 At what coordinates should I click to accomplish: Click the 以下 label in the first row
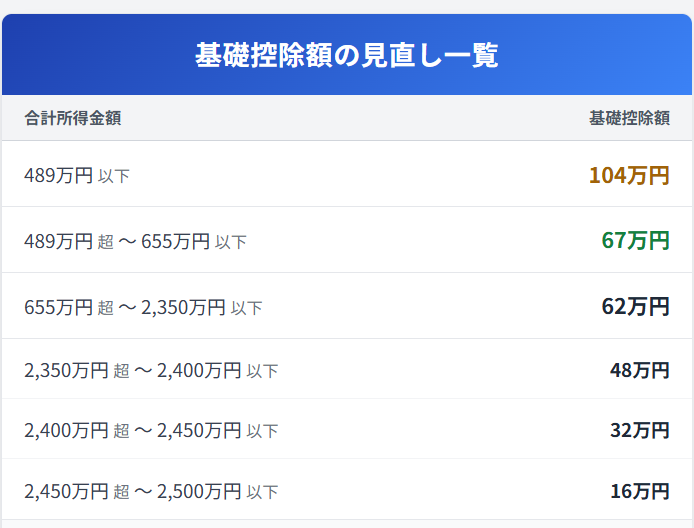[114, 177]
